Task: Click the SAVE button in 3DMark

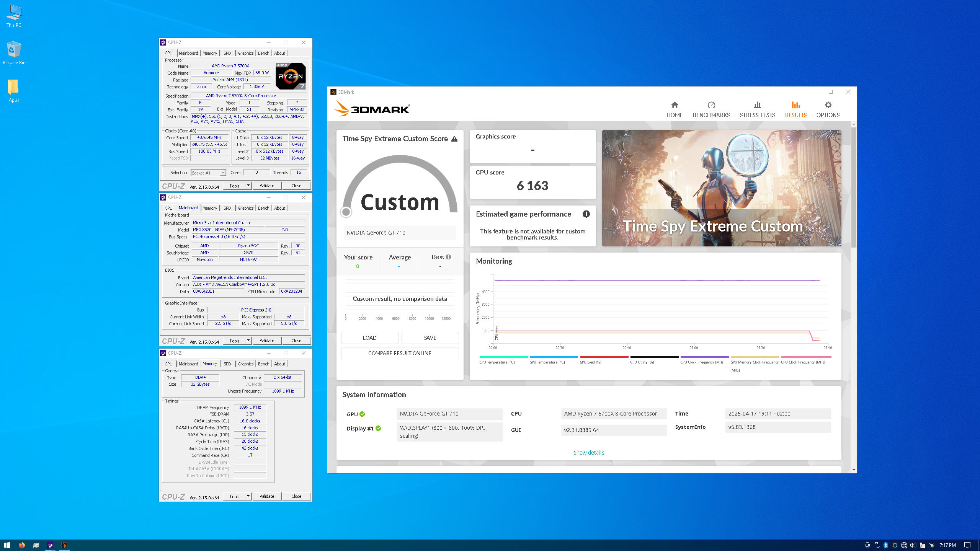Action: click(x=430, y=338)
